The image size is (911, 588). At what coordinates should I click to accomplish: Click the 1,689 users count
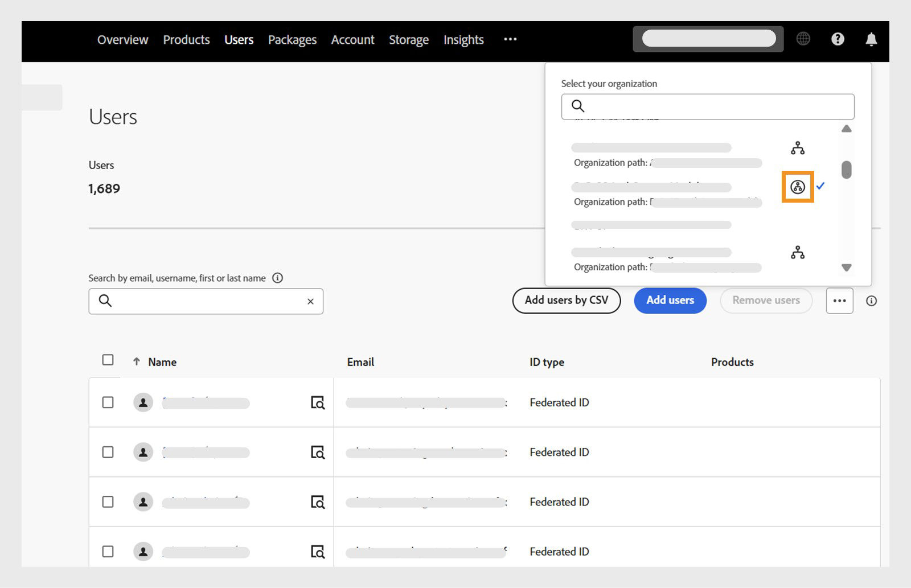104,189
